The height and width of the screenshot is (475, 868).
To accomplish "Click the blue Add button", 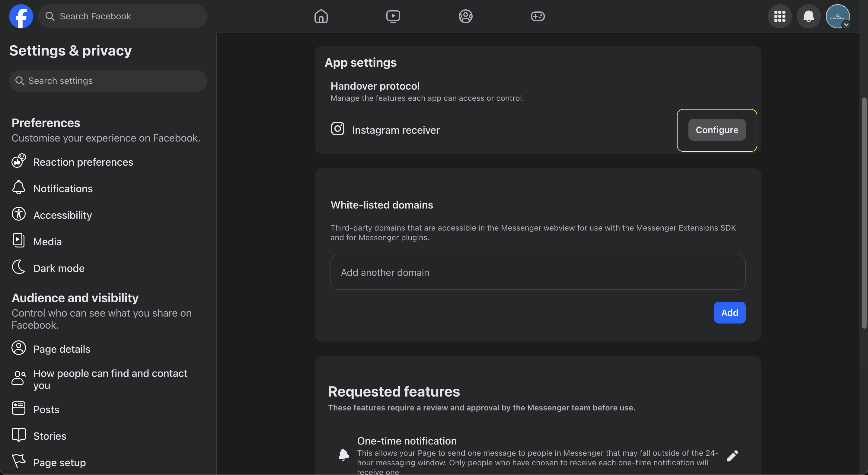I will (x=729, y=313).
